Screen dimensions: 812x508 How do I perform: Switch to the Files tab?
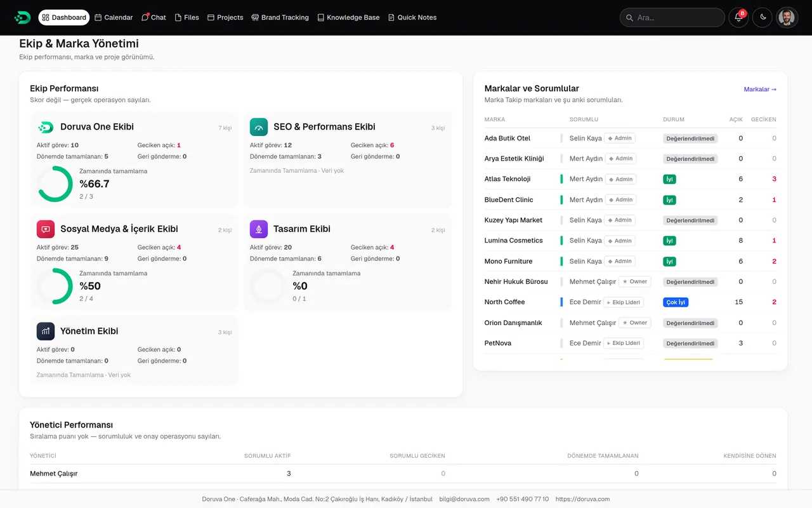point(187,17)
